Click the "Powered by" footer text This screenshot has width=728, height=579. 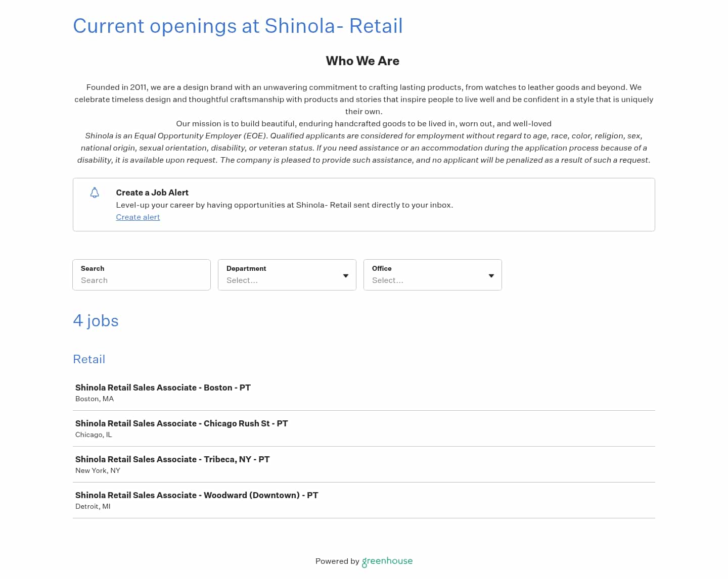337,561
